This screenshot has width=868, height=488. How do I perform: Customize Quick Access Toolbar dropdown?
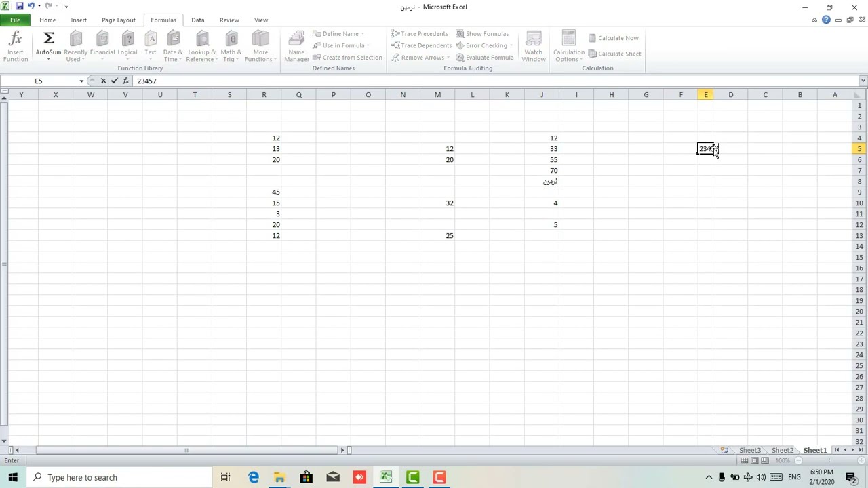coord(66,6)
